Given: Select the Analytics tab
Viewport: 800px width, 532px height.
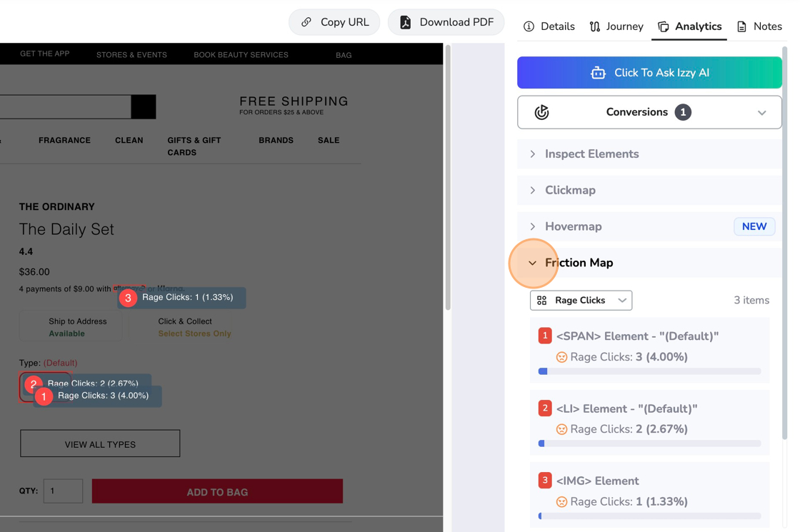Looking at the screenshot, I should coord(689,26).
